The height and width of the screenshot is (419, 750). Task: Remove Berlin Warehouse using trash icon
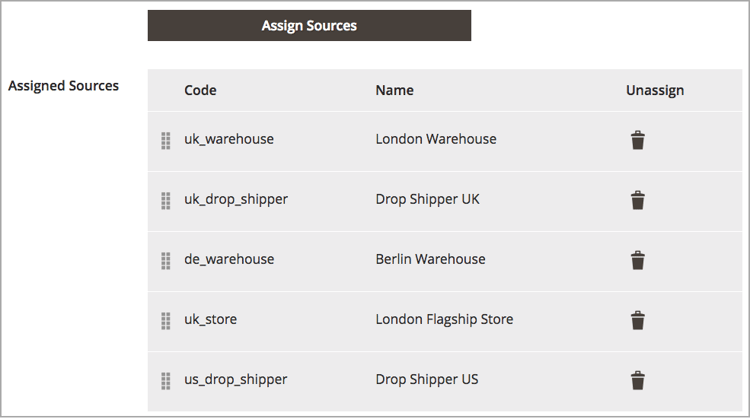[x=638, y=260]
